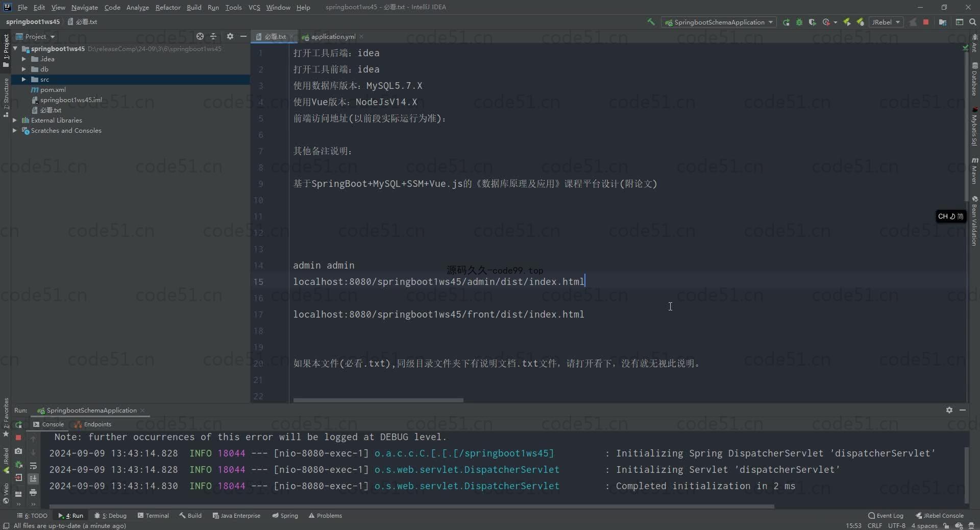Minimize the Run tool window
The image size is (980, 530).
[x=963, y=410]
